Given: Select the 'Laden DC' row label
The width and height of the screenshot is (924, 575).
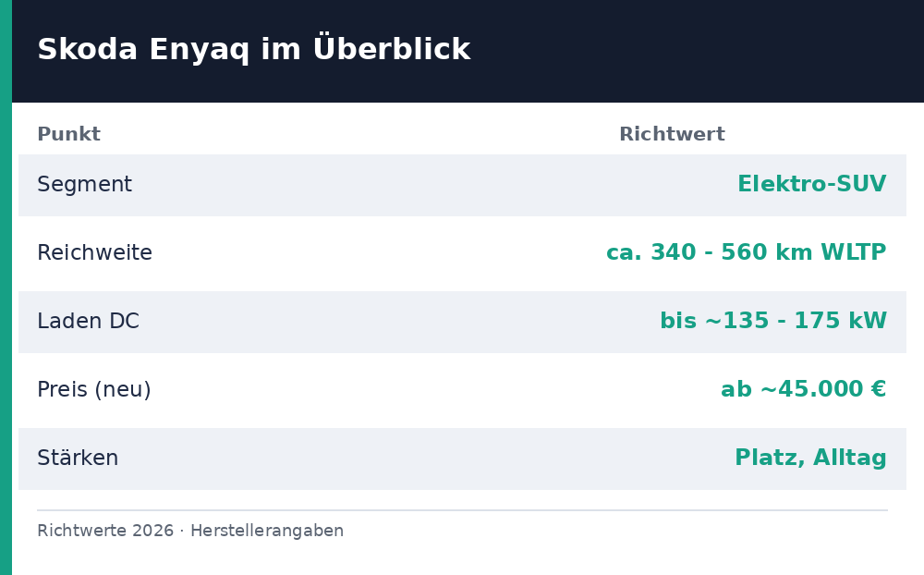Looking at the screenshot, I should 88,321.
